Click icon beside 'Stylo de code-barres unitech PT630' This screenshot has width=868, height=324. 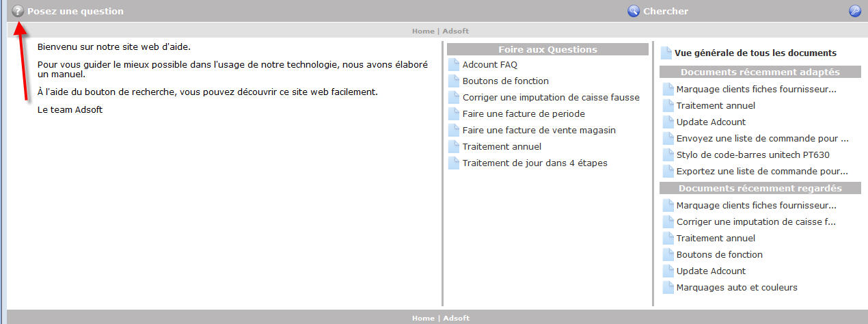pyautogui.click(x=668, y=155)
